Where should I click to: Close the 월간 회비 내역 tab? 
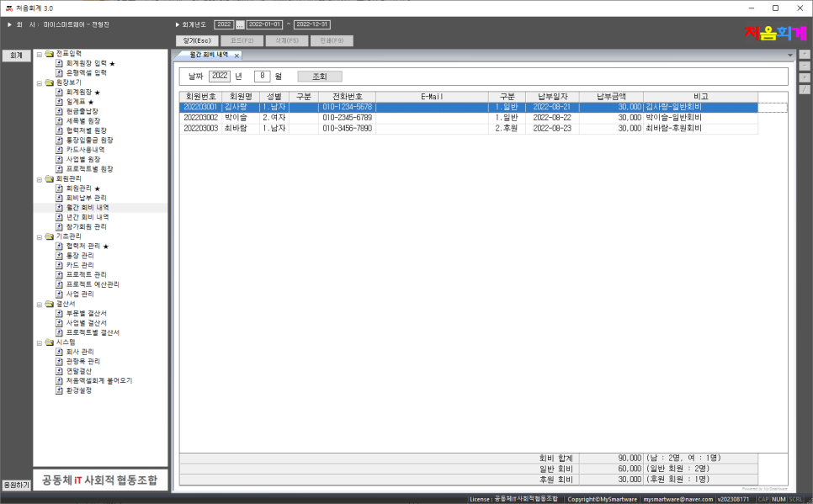[236, 56]
